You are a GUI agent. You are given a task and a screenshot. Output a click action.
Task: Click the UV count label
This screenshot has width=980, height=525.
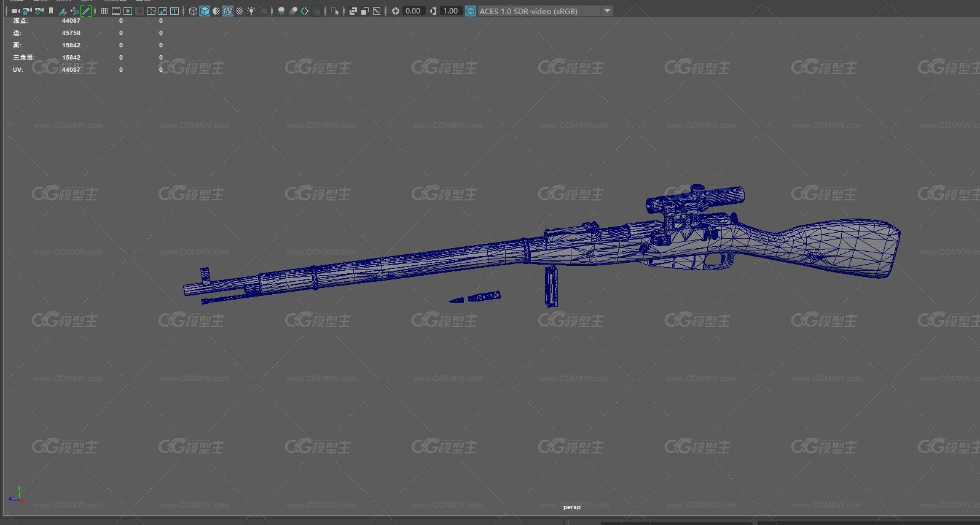click(18, 70)
